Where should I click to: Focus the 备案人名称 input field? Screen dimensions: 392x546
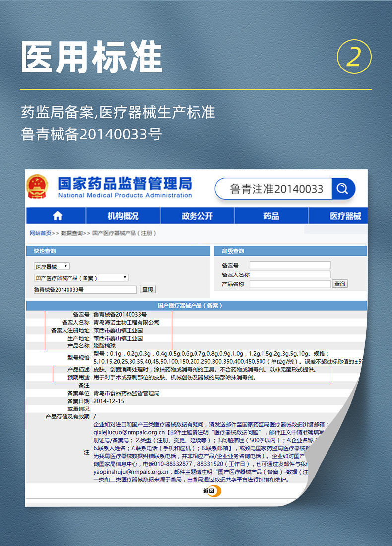pyautogui.click(x=290, y=274)
